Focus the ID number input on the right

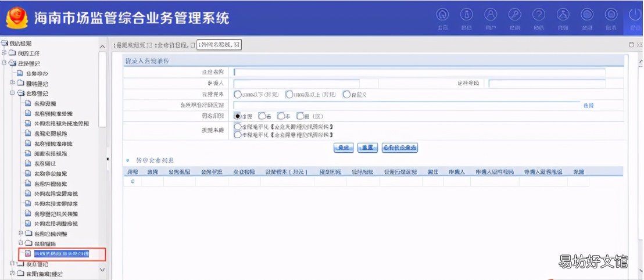click(x=547, y=83)
